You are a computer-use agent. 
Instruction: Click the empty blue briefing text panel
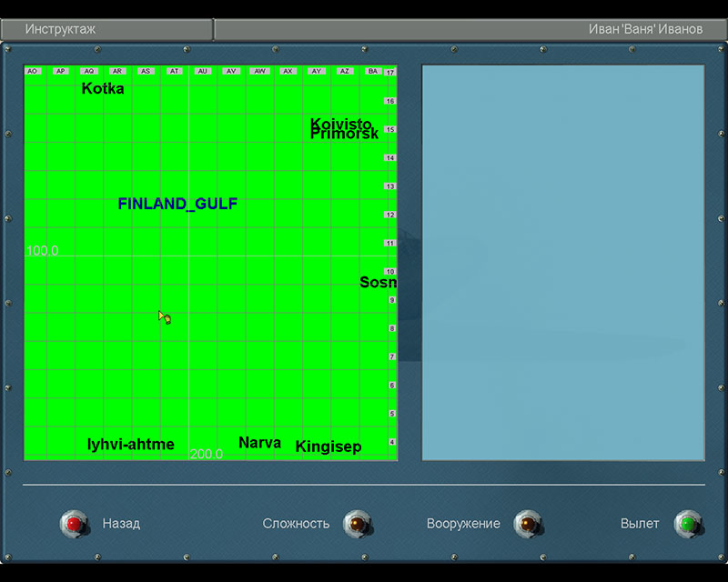(x=563, y=263)
